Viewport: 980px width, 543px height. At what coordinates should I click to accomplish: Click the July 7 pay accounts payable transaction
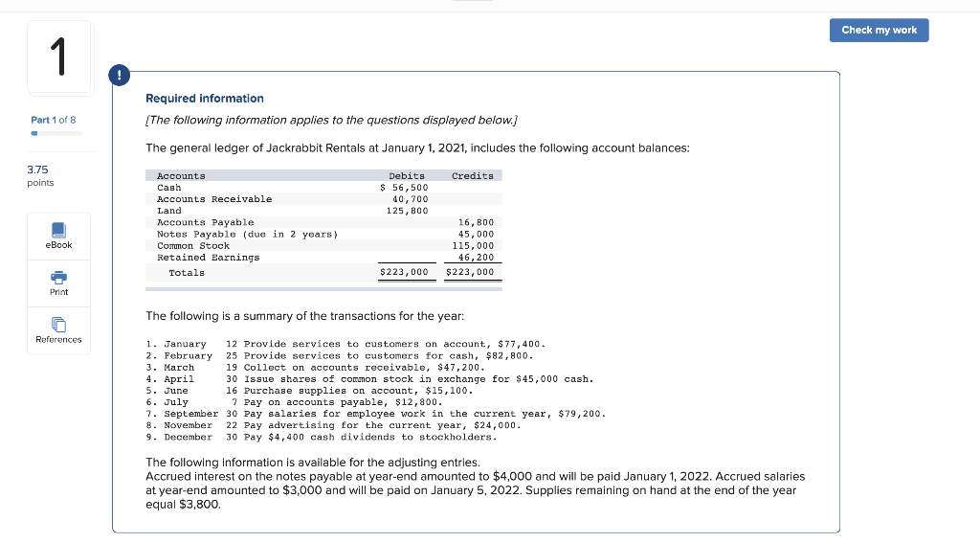[295, 402]
